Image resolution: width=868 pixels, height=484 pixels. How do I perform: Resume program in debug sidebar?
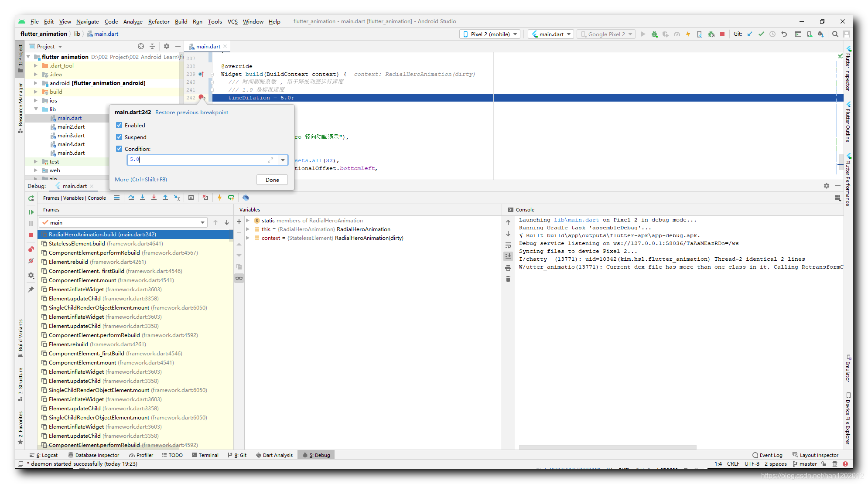[x=31, y=212]
